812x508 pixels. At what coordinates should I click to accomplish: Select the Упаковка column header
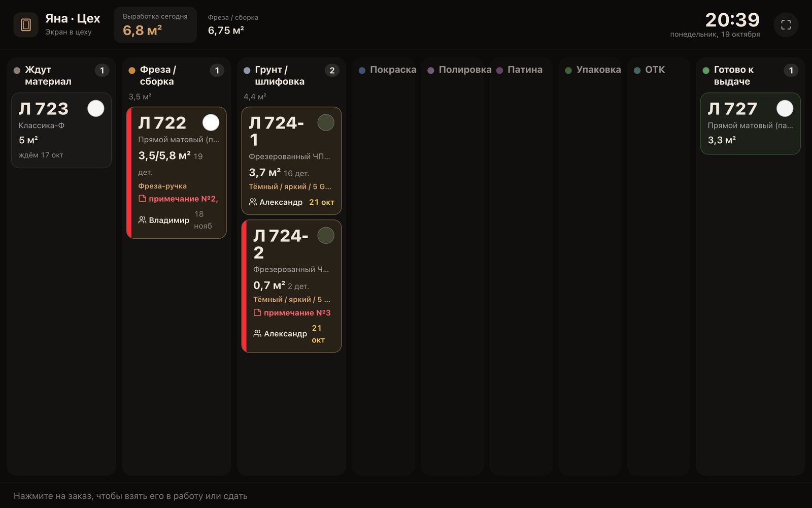coord(593,70)
